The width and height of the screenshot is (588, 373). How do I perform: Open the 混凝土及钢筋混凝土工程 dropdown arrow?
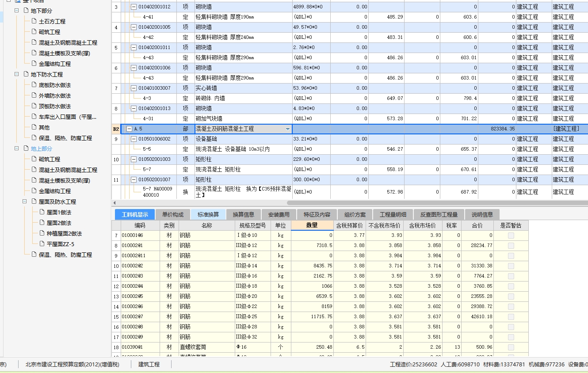288,129
